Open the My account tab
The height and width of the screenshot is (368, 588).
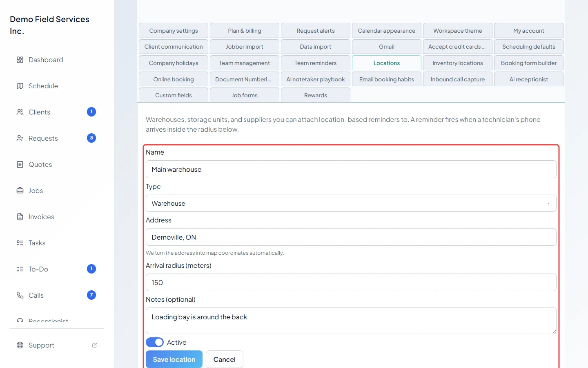529,31
